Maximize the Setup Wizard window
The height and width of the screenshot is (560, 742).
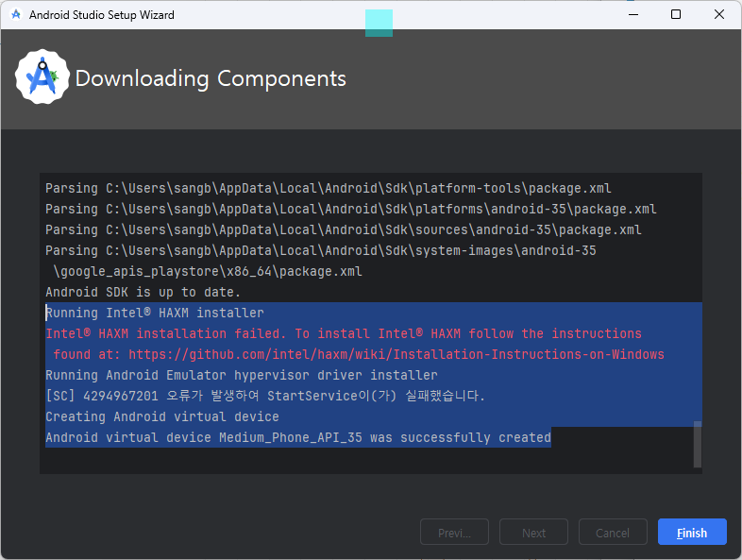pos(676,15)
